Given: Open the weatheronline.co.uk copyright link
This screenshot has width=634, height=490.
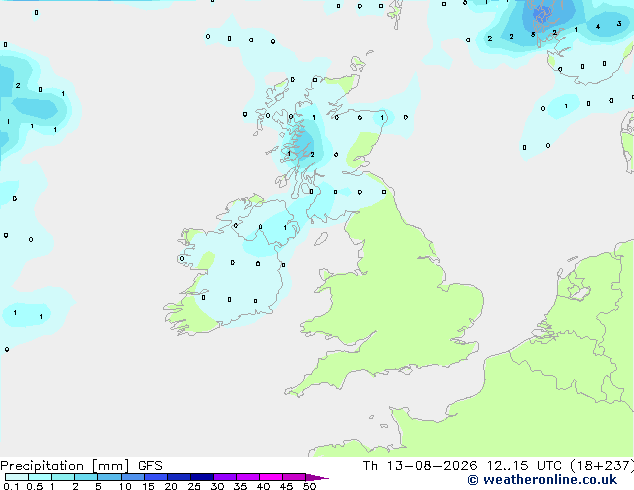Looking at the screenshot, I should (x=542, y=480).
